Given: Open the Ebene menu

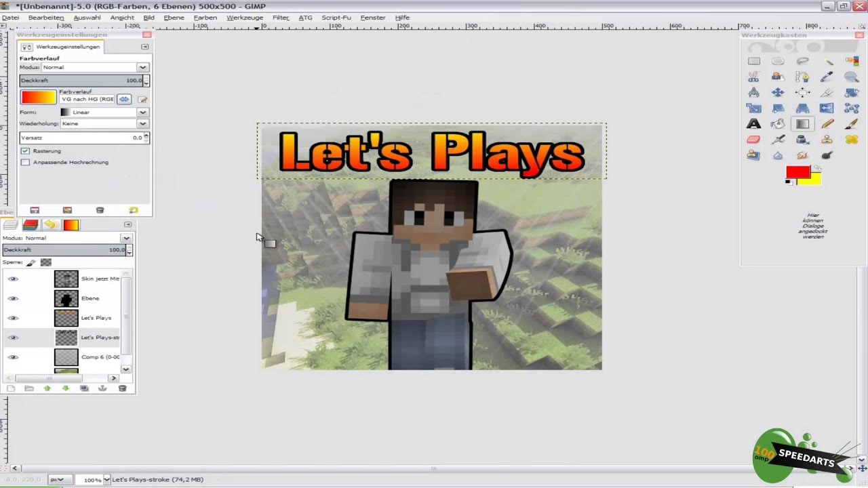Looking at the screenshot, I should (174, 18).
